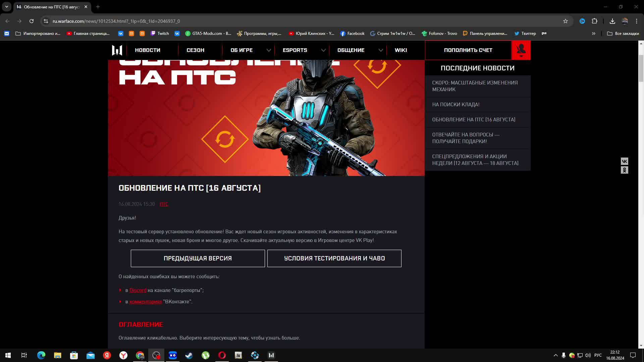This screenshot has width=644, height=362.
Task: Reload the page
Action: [x=32, y=21]
